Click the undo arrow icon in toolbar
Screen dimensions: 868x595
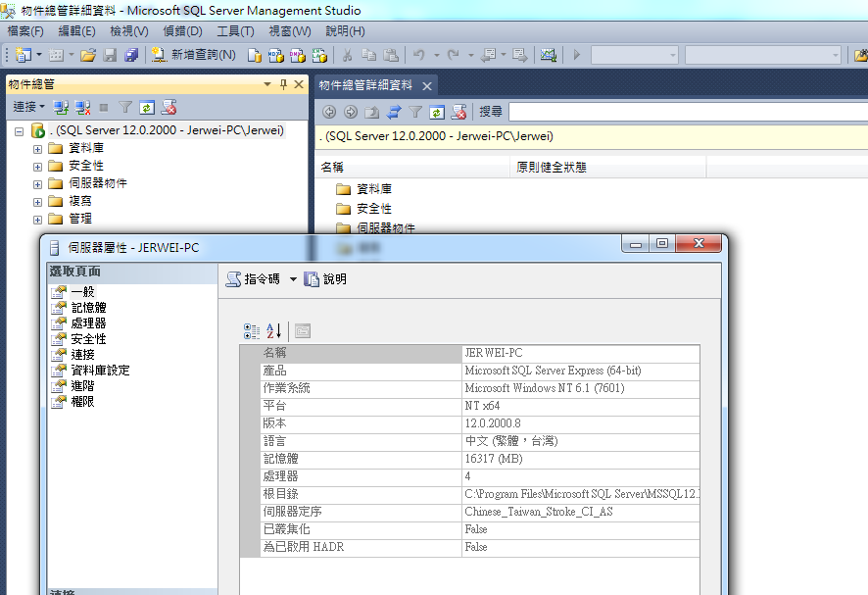pyautogui.click(x=419, y=55)
